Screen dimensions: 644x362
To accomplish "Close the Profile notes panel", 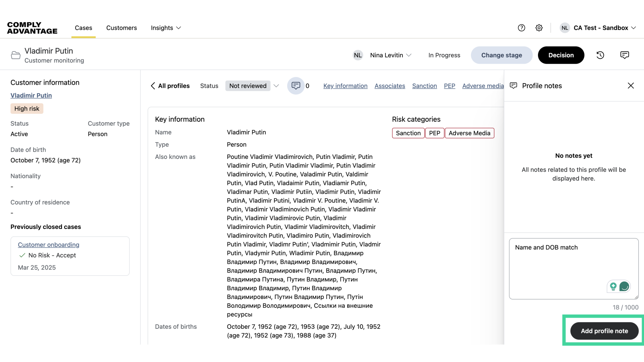I will point(631,85).
